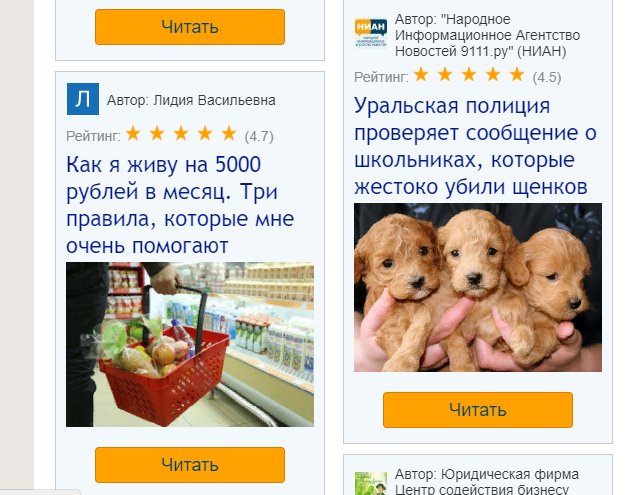Screen dimensions: 631x495
Task: Click the НИАН agency logo icon
Action: (371, 33)
